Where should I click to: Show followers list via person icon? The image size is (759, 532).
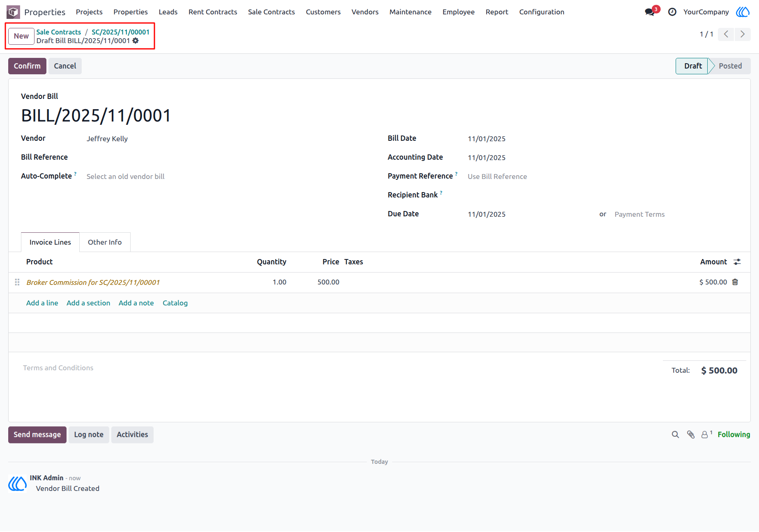click(706, 434)
